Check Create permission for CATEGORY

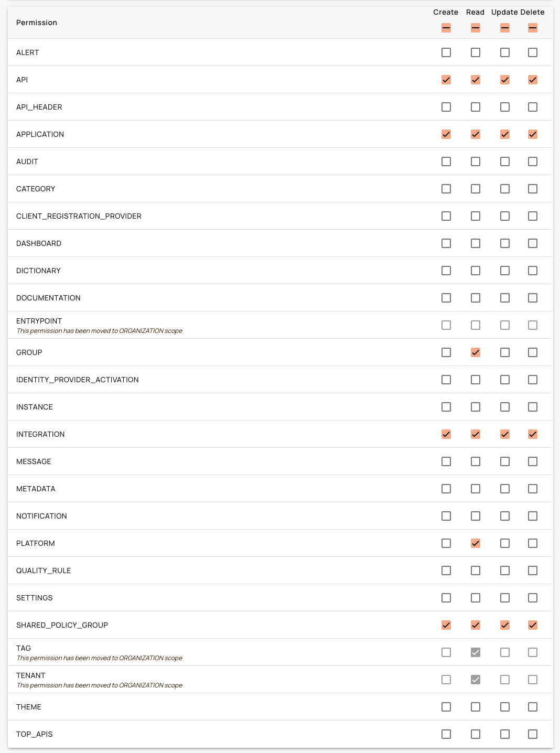446,189
